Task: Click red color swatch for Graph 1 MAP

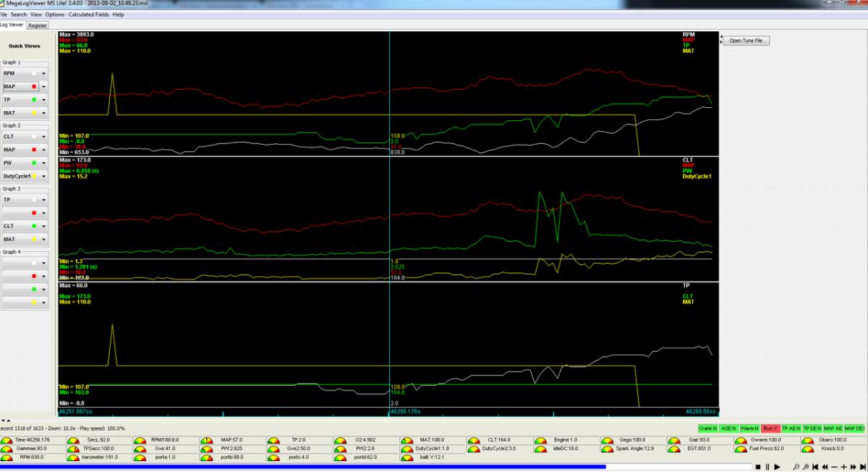Action: coord(34,87)
